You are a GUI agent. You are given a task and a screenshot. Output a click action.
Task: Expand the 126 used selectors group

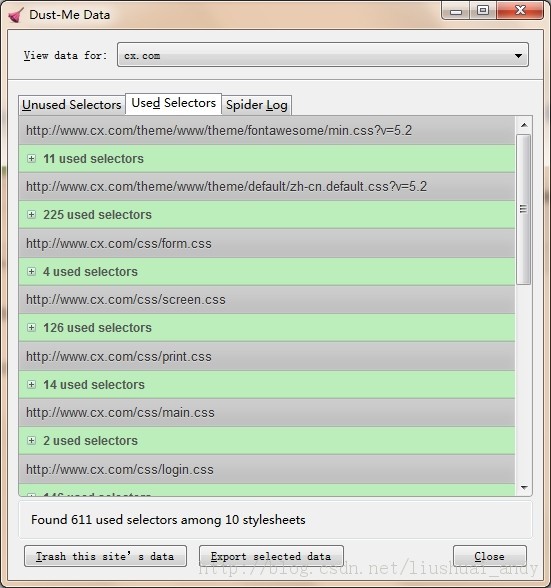32,328
